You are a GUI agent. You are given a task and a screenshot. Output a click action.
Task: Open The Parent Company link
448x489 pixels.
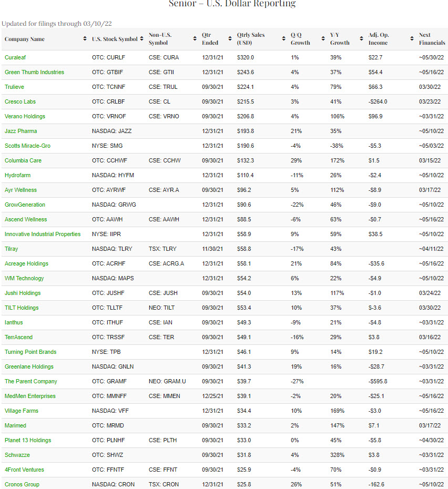[x=30, y=381]
